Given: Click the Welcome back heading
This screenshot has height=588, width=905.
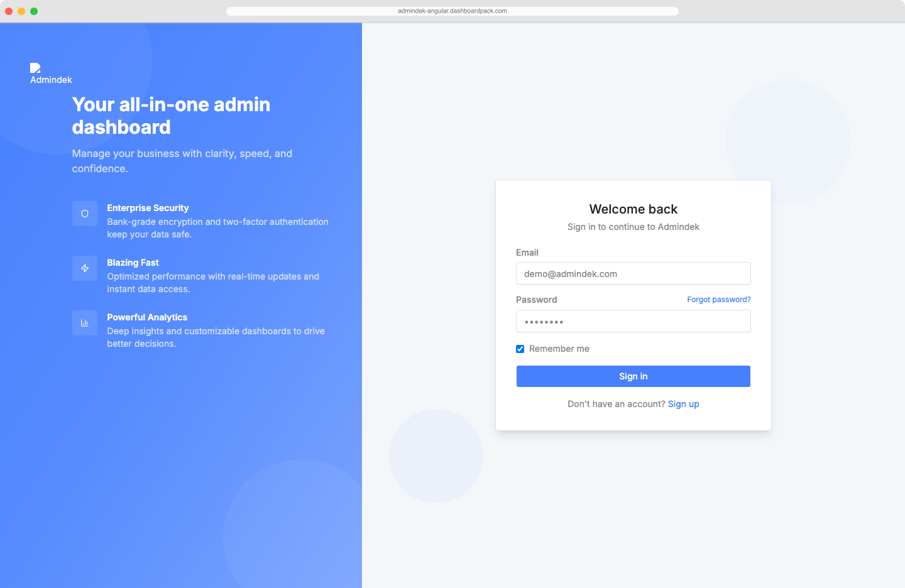Looking at the screenshot, I should click(633, 209).
